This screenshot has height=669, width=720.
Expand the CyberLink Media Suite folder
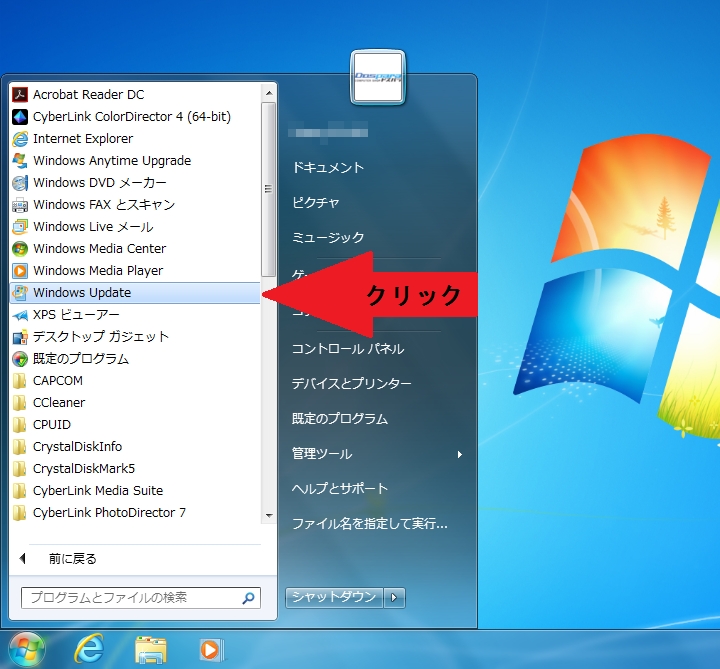pos(20,491)
